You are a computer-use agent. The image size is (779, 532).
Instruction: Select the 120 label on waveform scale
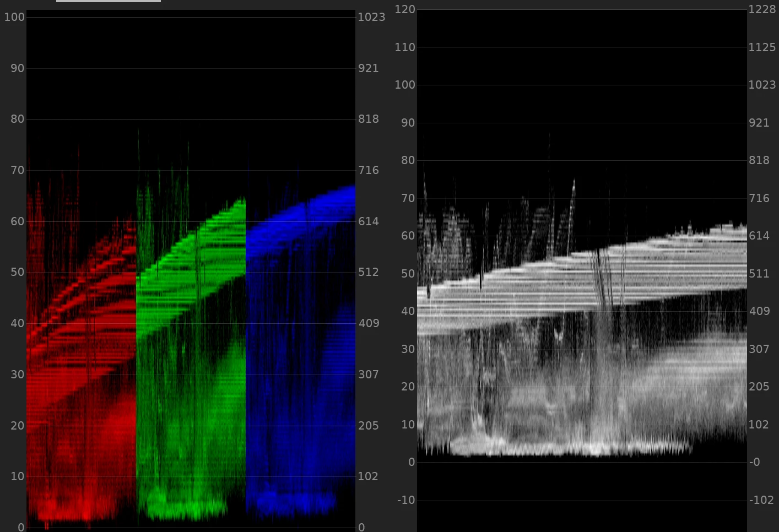(x=405, y=9)
